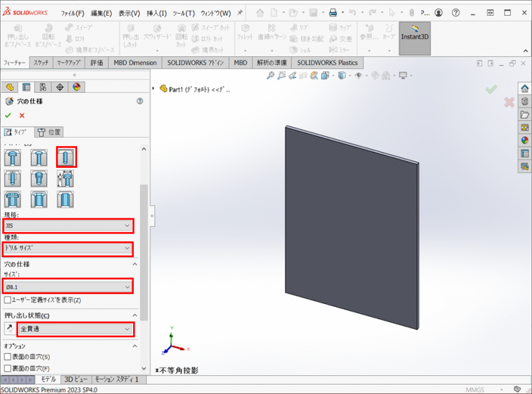Open the 押し出し状態 dropdown showing 全貫通
532x394 pixels.
coord(76,328)
